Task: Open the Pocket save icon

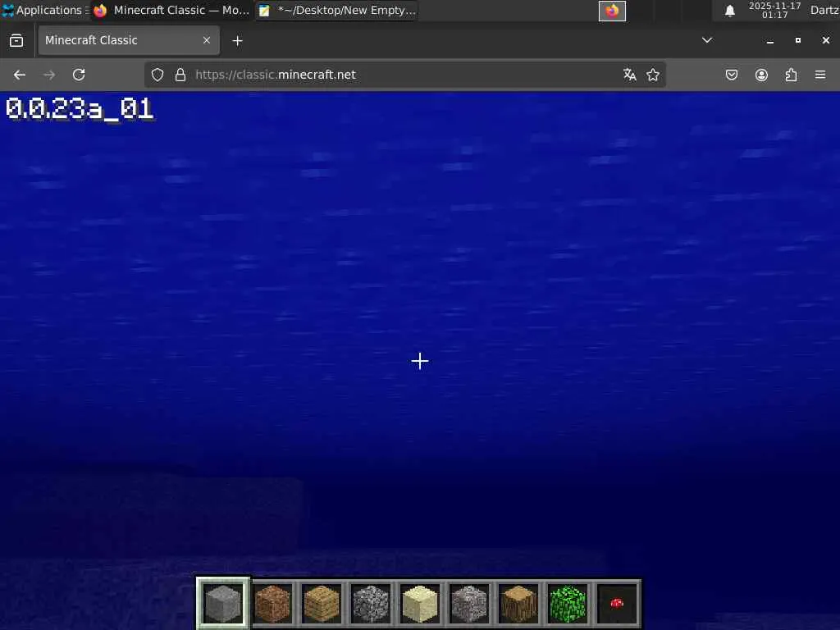Action: [731, 75]
